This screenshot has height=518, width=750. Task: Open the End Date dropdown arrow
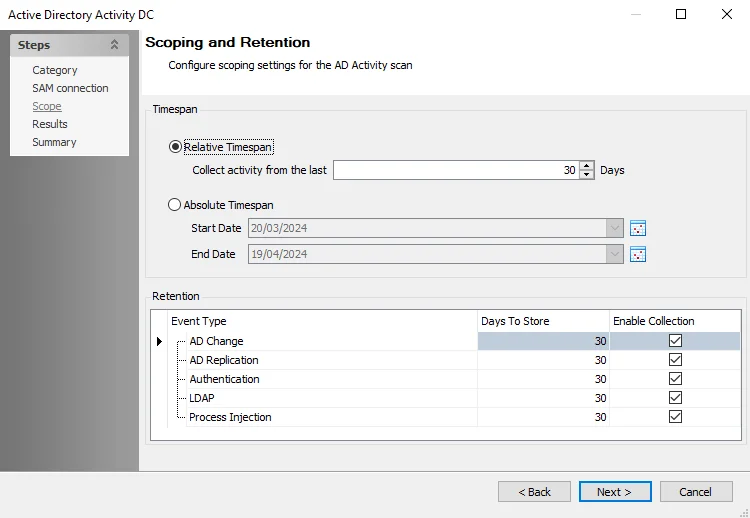click(x=615, y=254)
